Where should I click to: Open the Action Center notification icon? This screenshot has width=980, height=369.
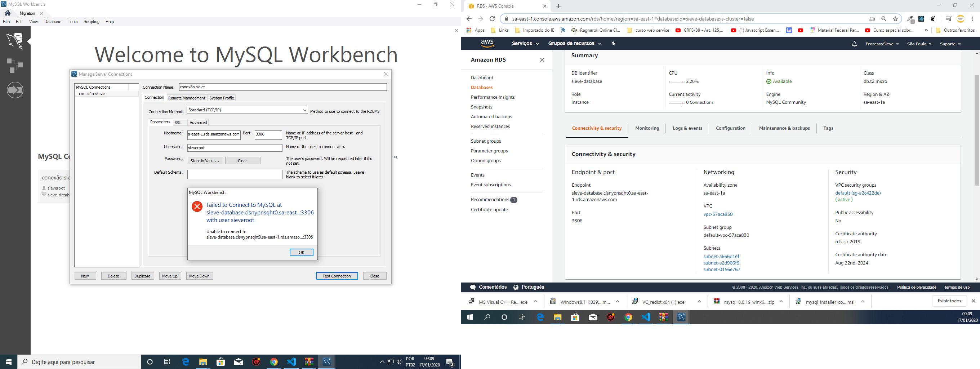click(x=450, y=362)
